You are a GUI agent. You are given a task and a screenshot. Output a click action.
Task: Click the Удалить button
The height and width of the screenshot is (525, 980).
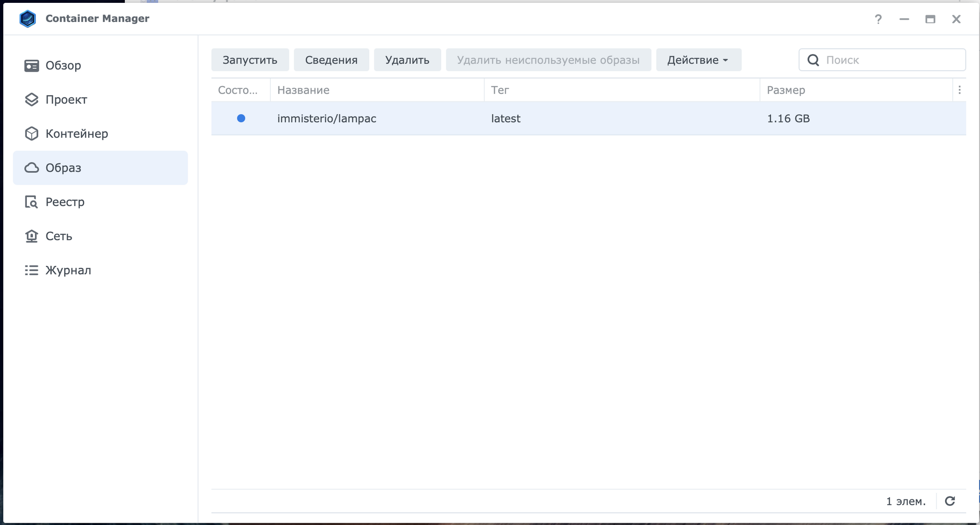(407, 60)
